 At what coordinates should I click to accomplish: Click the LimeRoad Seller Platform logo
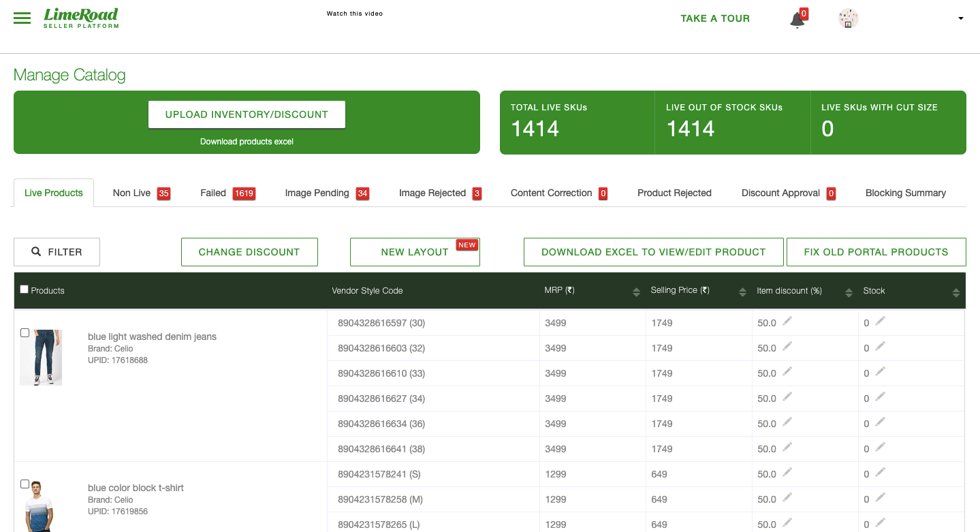pyautogui.click(x=80, y=18)
